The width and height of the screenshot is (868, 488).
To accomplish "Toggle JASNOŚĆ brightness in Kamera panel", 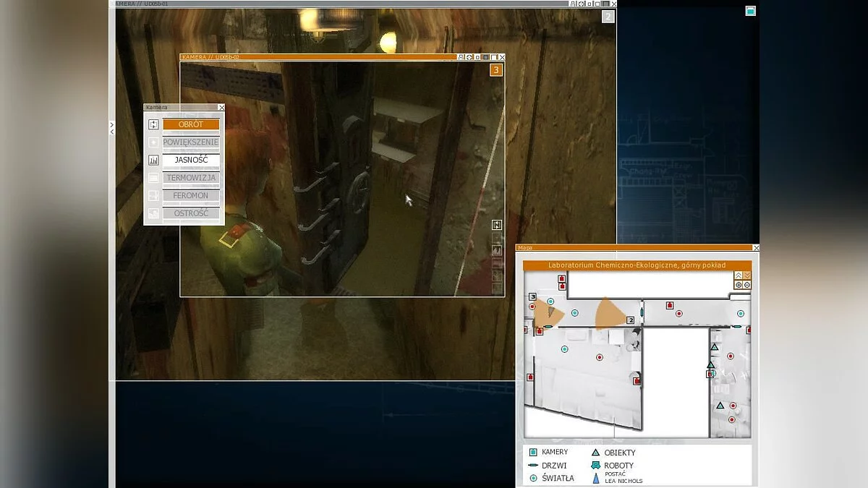I will [191, 160].
